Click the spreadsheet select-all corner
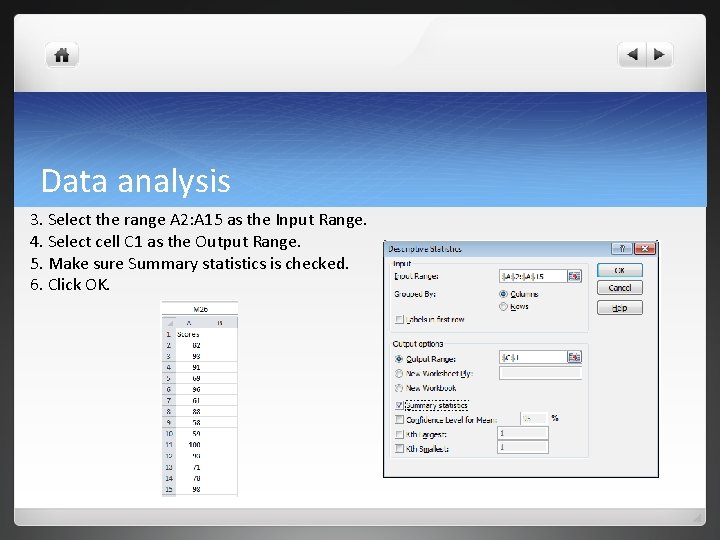The height and width of the screenshot is (540, 720). point(169,323)
